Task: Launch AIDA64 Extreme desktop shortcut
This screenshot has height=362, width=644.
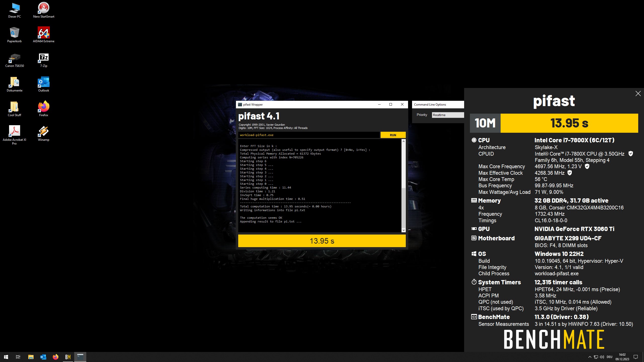Action: coord(44,35)
